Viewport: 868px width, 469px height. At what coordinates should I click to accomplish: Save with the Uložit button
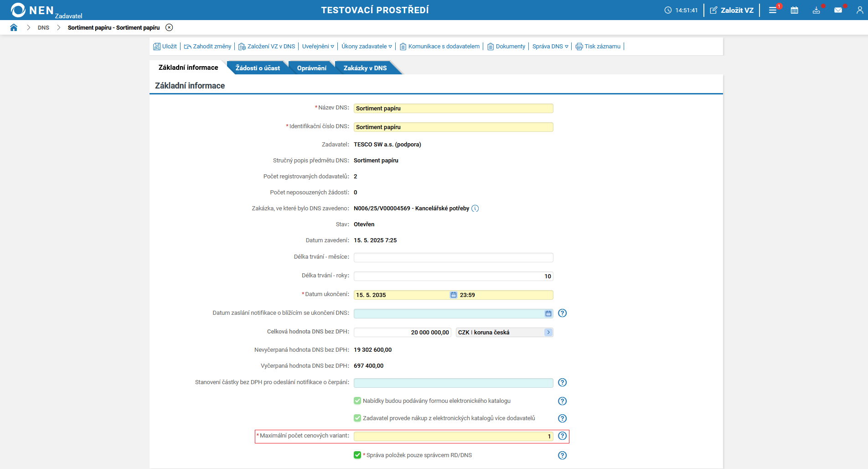click(x=165, y=46)
